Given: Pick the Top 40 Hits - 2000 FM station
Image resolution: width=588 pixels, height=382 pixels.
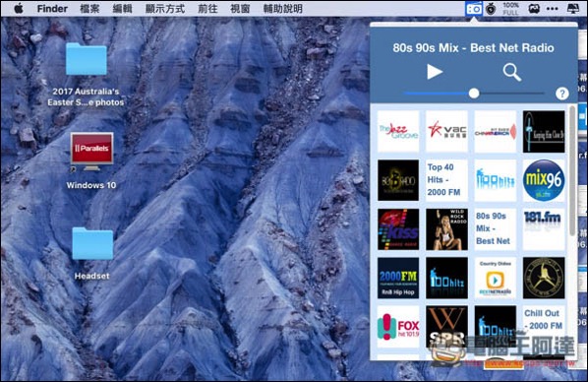Looking at the screenshot, I should (446, 180).
